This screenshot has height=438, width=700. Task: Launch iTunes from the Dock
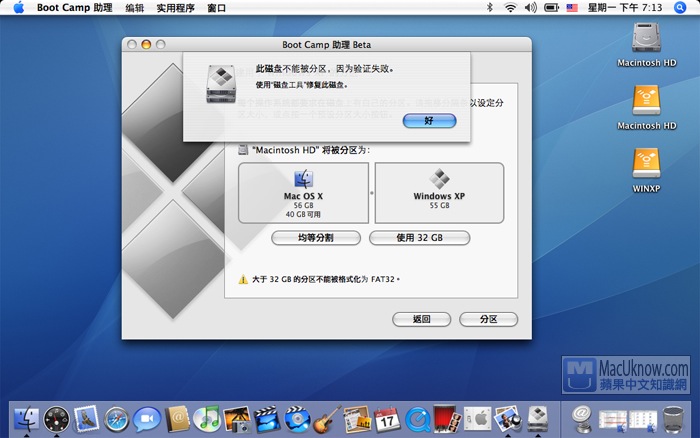(x=207, y=419)
